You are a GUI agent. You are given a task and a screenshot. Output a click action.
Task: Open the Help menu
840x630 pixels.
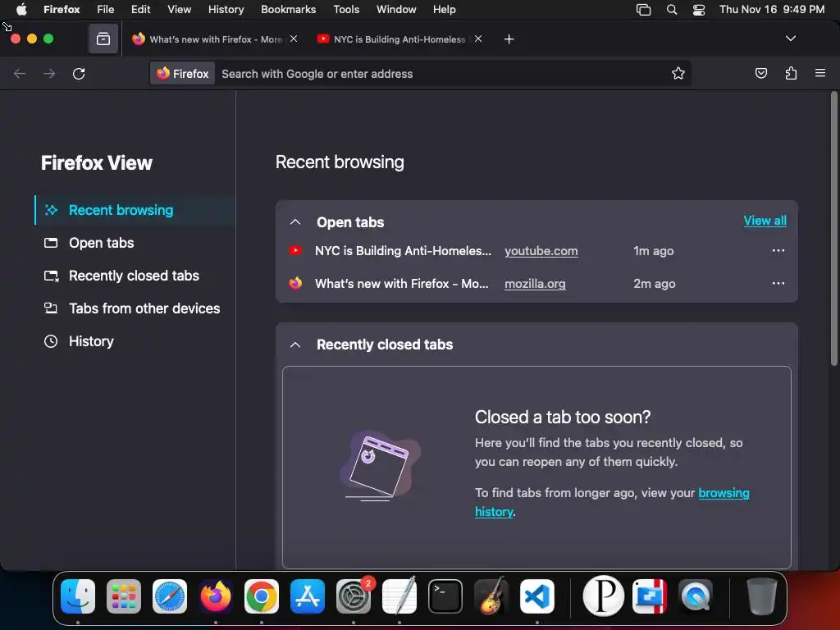coord(444,9)
